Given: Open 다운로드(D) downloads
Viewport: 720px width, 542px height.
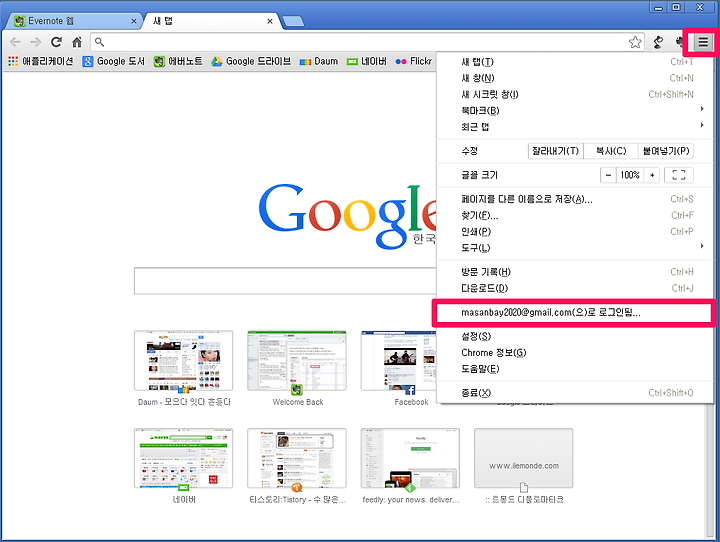Looking at the screenshot, I should 575,288.
